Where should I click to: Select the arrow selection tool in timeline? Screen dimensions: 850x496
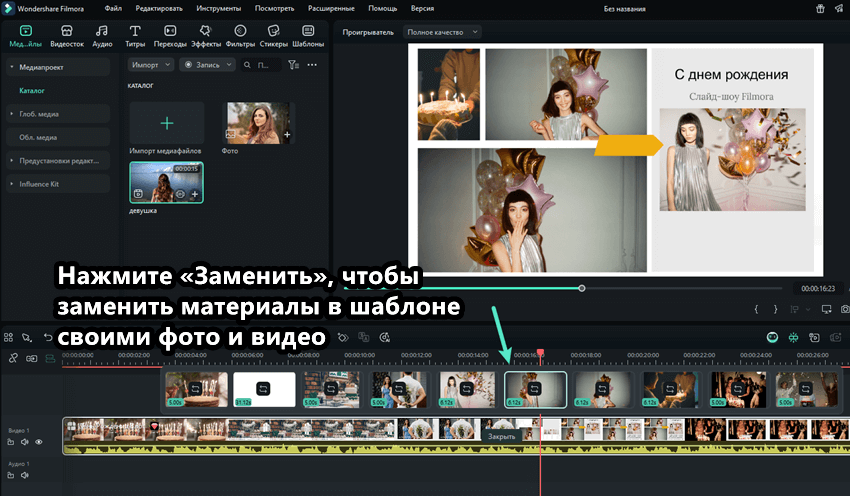pyautogui.click(x=27, y=337)
